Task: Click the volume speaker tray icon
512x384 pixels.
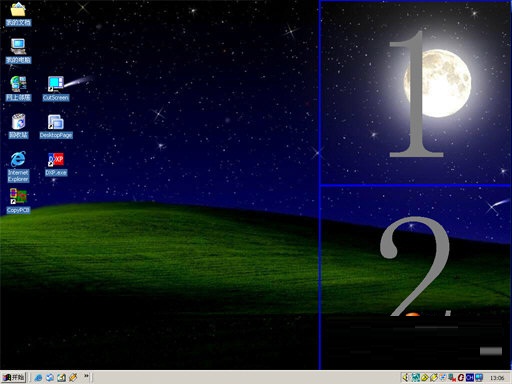Action: tap(406, 378)
